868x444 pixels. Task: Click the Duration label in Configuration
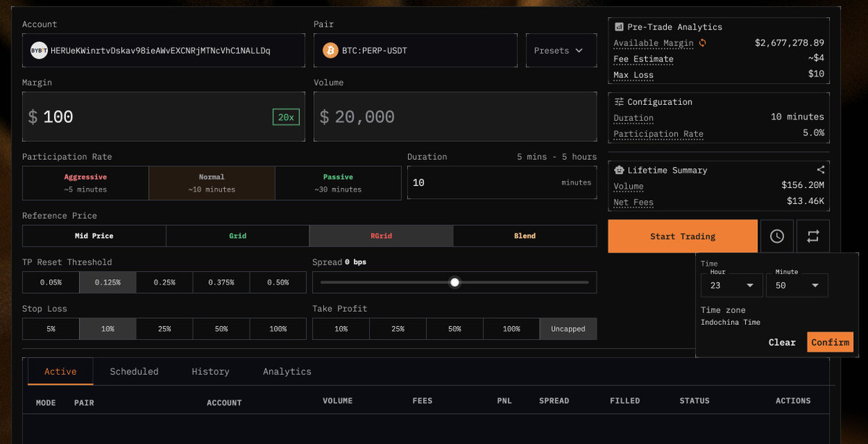coord(634,118)
